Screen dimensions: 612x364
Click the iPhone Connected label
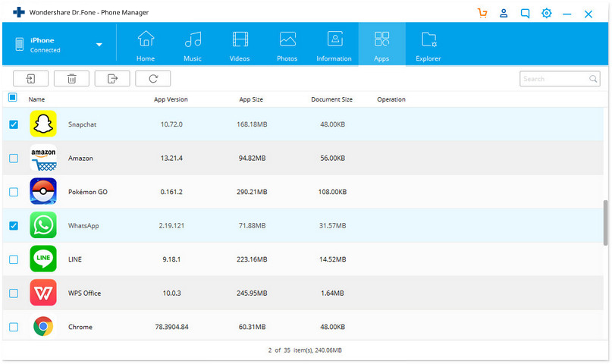point(46,45)
